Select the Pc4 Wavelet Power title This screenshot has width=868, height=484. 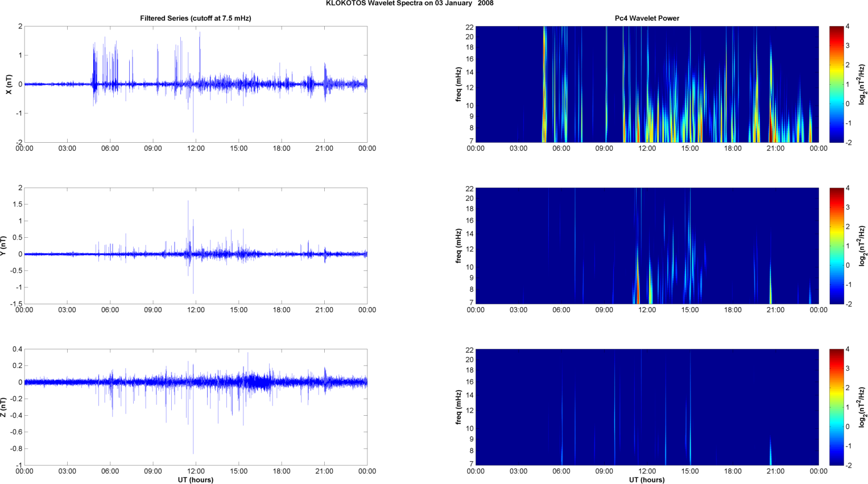tap(647, 18)
